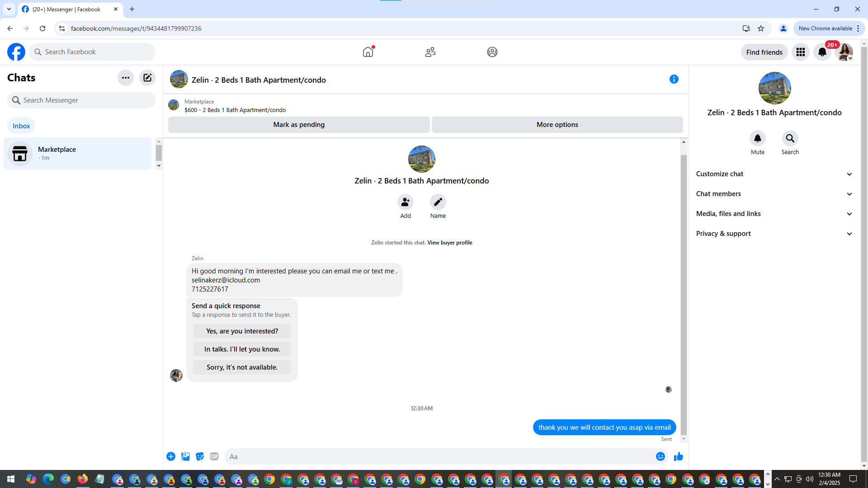Open the notifications bell icon

point(822,52)
